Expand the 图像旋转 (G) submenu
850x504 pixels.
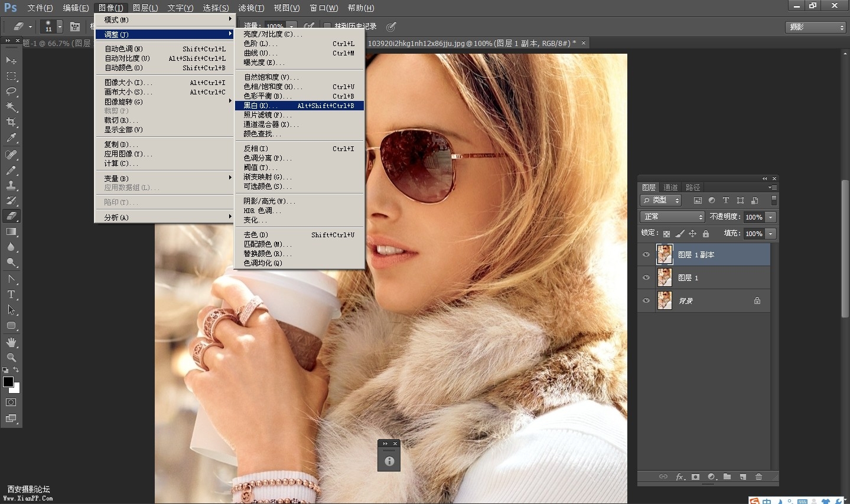[x=164, y=102]
